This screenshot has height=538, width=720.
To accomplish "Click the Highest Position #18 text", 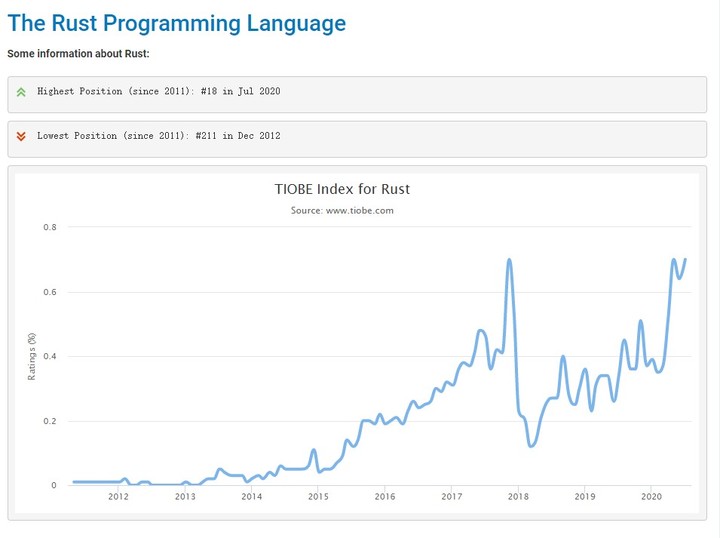I will pos(158,91).
